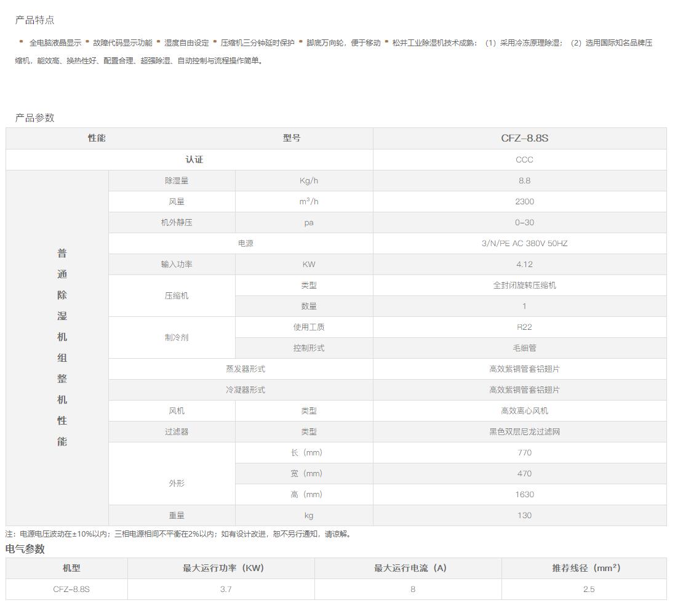The height and width of the screenshot is (616, 683).
Task: Select the 最大运行功率 value 3.7
Action: point(226,589)
